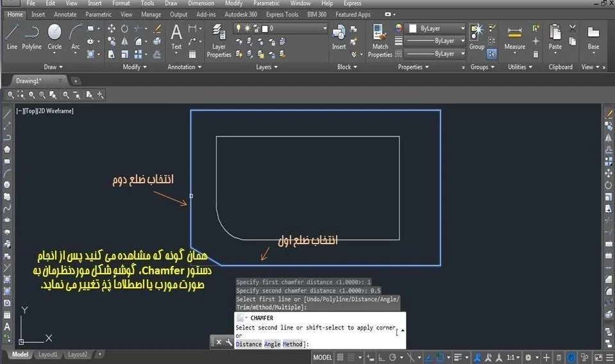Click the 2D Wireframe visual style label
The width and height of the screenshot is (615, 364).
(55, 111)
